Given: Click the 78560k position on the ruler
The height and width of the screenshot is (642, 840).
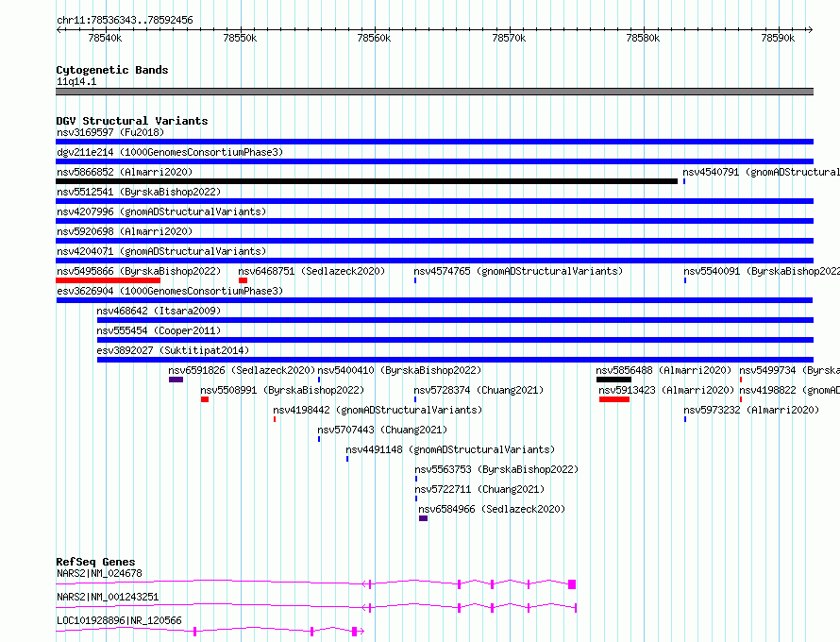Looking at the screenshot, I should (x=374, y=38).
